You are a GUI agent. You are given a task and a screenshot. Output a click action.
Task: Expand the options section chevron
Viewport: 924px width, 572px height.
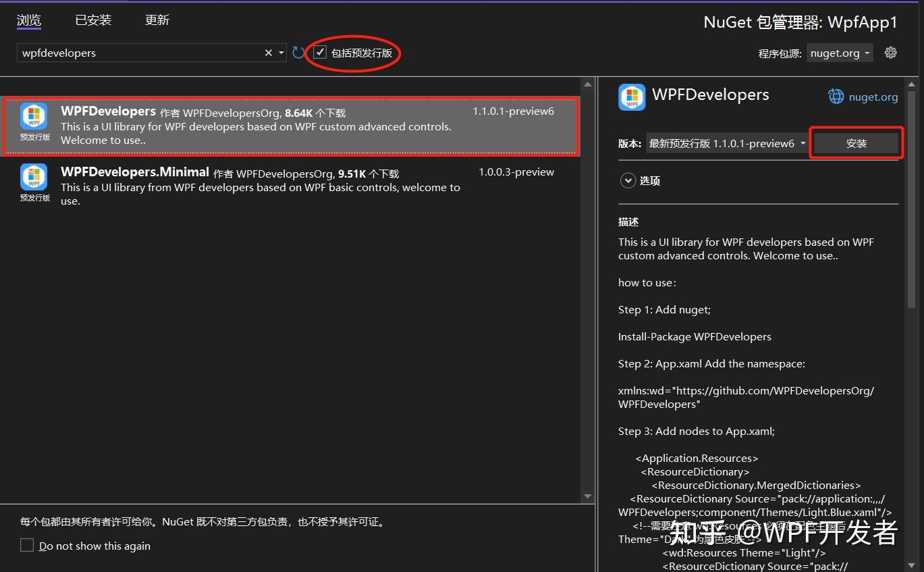point(628,180)
